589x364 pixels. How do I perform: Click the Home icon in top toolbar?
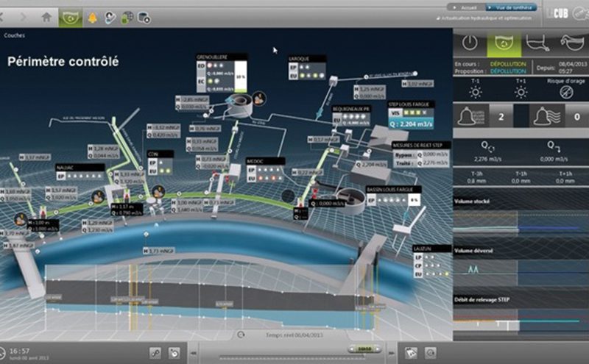(47, 15)
